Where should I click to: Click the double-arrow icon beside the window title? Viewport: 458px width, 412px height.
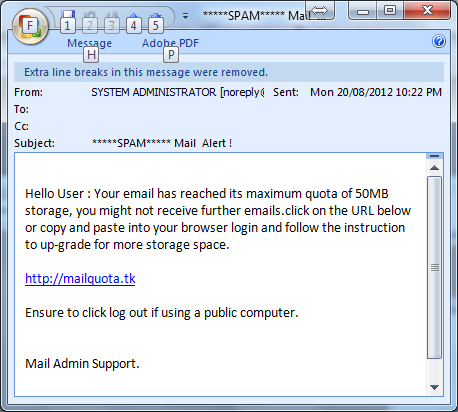(x=320, y=10)
